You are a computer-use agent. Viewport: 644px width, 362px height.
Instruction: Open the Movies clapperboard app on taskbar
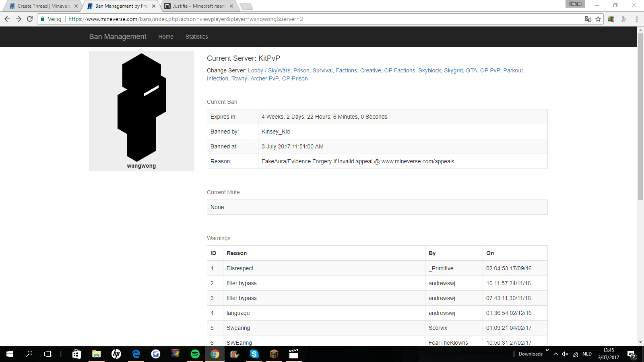294,354
